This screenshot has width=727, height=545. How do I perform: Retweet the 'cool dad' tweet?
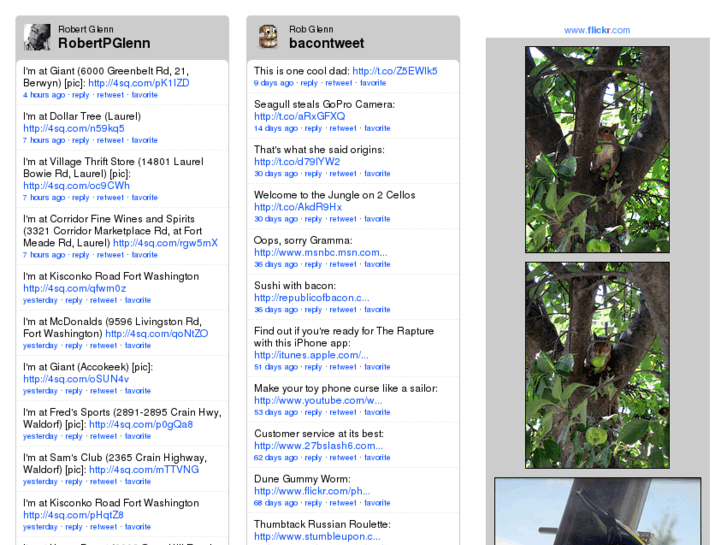(338, 83)
